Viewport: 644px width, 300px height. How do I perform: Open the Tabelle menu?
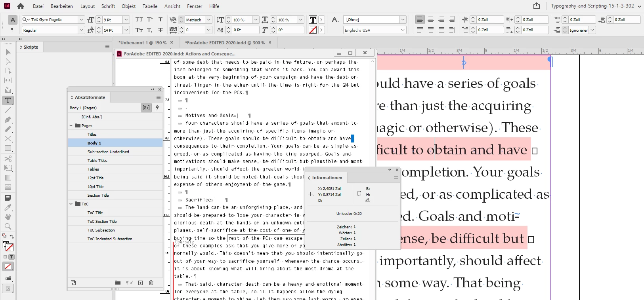(150, 6)
